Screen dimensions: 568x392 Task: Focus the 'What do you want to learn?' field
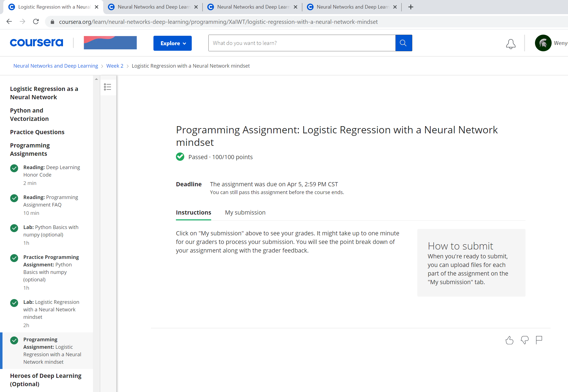point(302,43)
